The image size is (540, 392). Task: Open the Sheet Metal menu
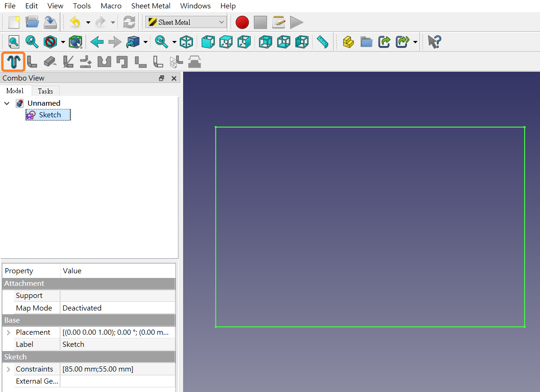pyautogui.click(x=151, y=6)
